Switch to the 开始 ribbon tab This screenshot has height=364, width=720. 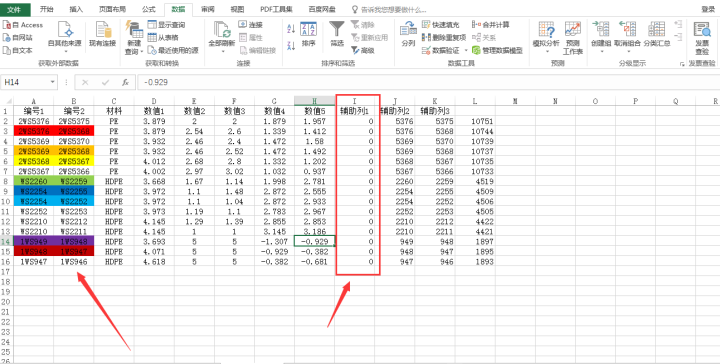pos(46,9)
